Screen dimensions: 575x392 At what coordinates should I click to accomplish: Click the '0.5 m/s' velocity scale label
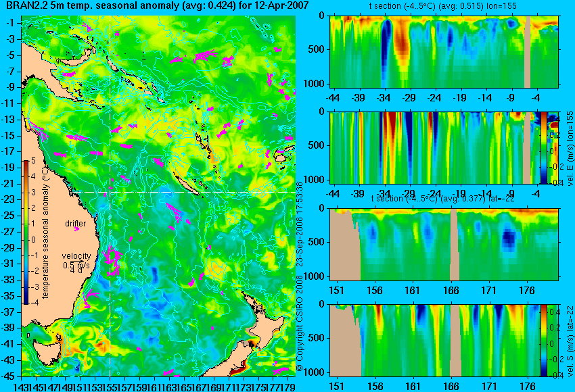76,265
